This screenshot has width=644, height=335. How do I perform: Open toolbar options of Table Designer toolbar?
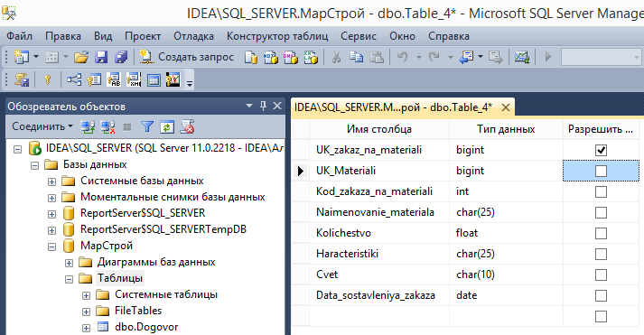pos(190,82)
